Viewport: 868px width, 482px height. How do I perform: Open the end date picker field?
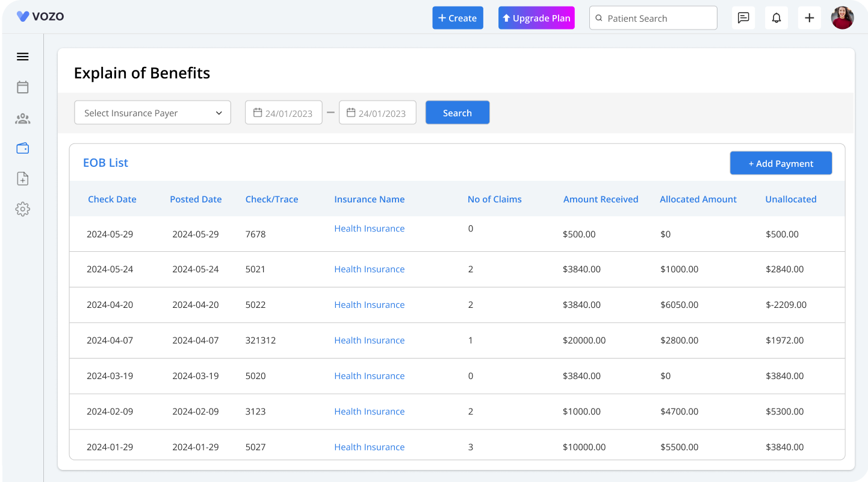click(377, 113)
